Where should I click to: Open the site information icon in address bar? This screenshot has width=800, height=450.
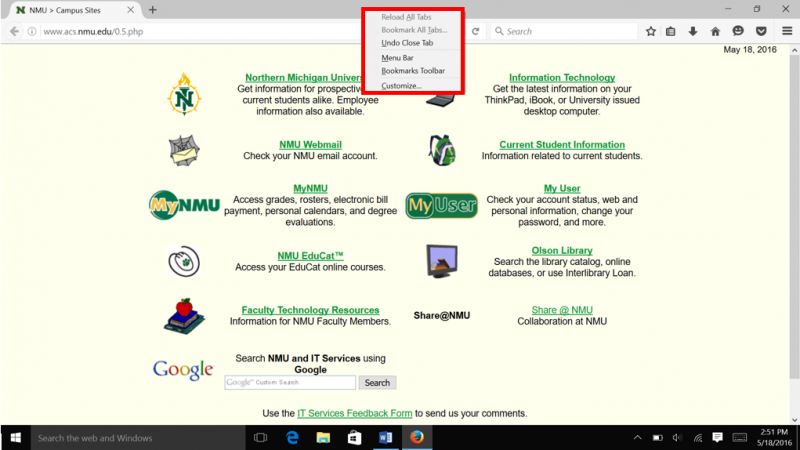pyautogui.click(x=32, y=31)
